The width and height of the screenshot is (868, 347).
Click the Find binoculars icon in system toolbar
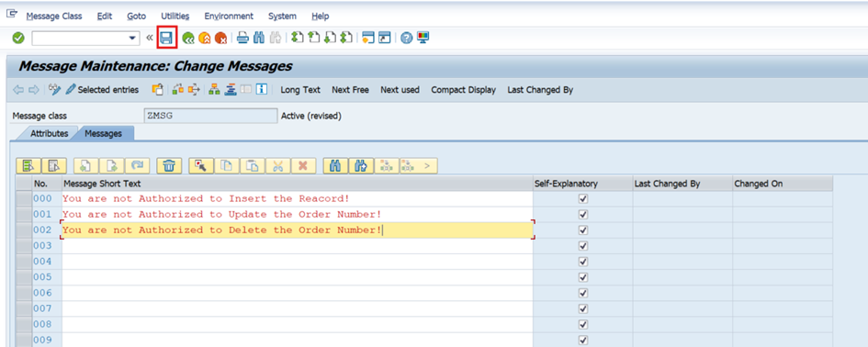[259, 38]
